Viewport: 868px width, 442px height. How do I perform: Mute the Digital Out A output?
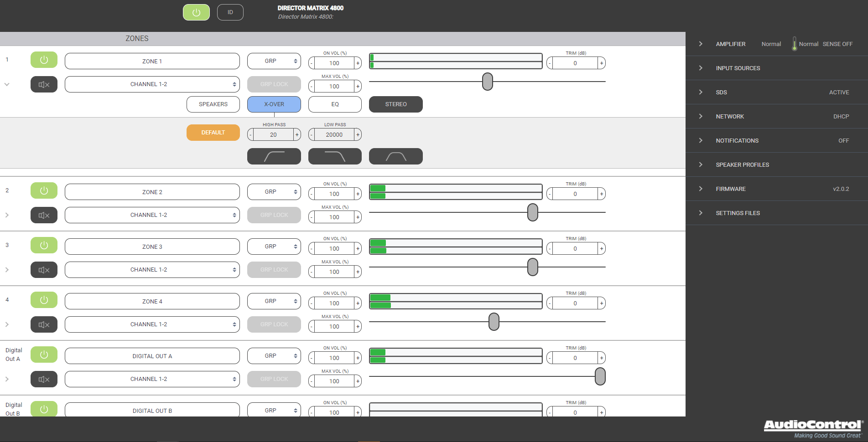44,379
